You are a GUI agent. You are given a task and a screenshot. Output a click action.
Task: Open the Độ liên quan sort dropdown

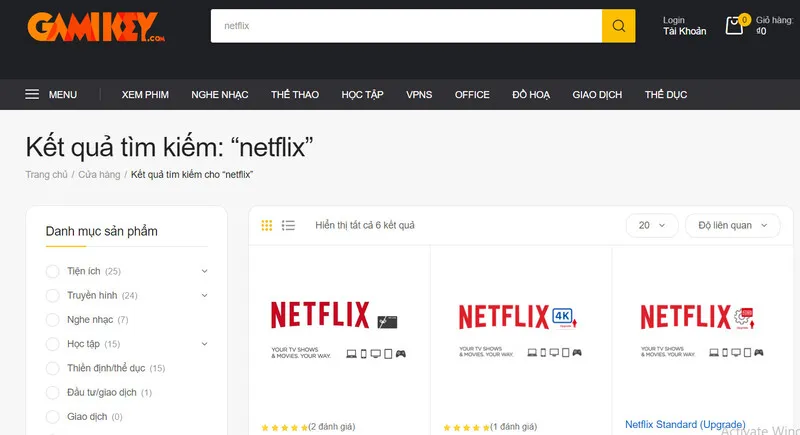(733, 225)
